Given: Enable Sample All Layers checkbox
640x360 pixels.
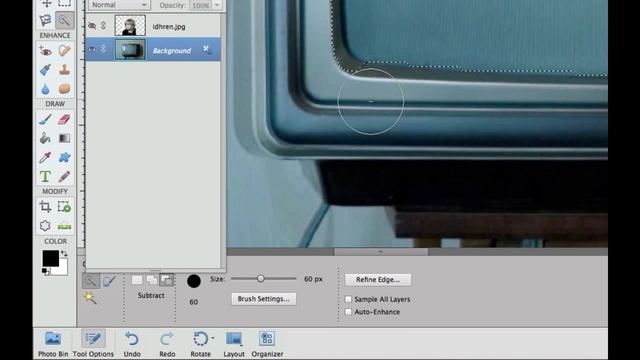Looking at the screenshot, I should click(x=348, y=299).
